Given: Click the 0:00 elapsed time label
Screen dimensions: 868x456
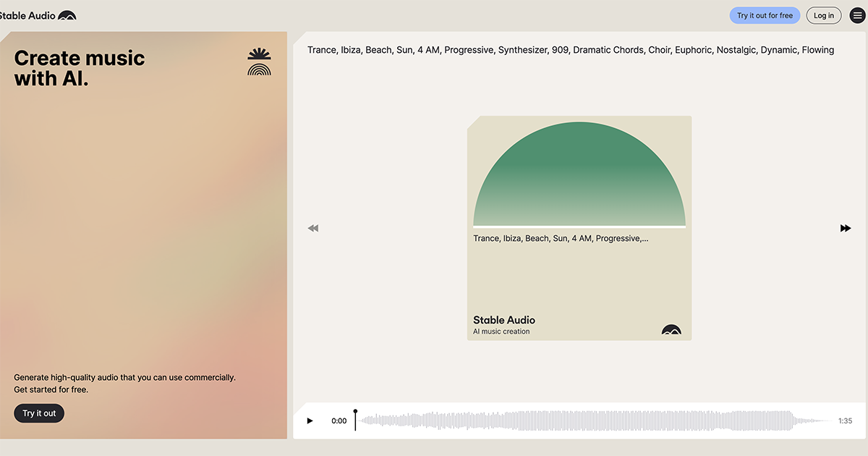Looking at the screenshot, I should pyautogui.click(x=339, y=421).
